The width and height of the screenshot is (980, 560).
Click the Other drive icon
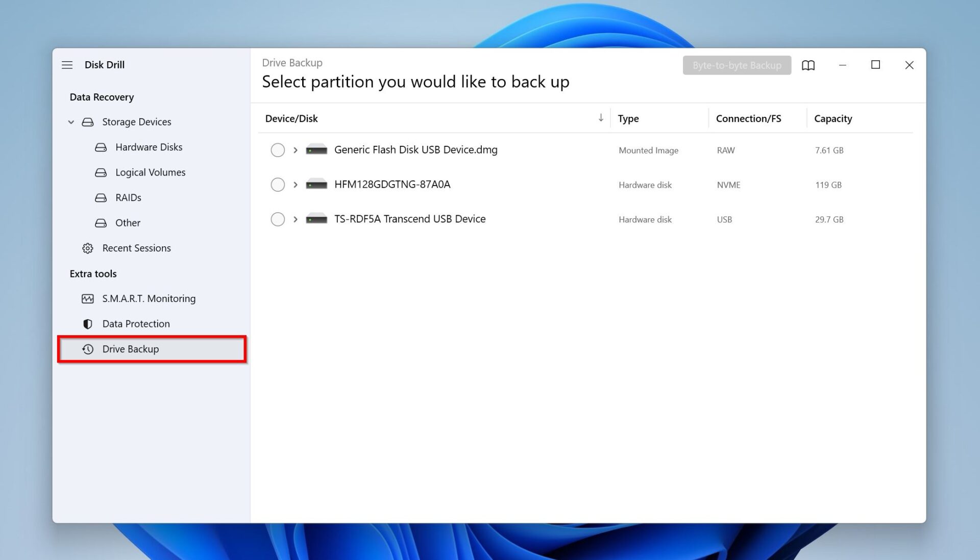pos(101,223)
